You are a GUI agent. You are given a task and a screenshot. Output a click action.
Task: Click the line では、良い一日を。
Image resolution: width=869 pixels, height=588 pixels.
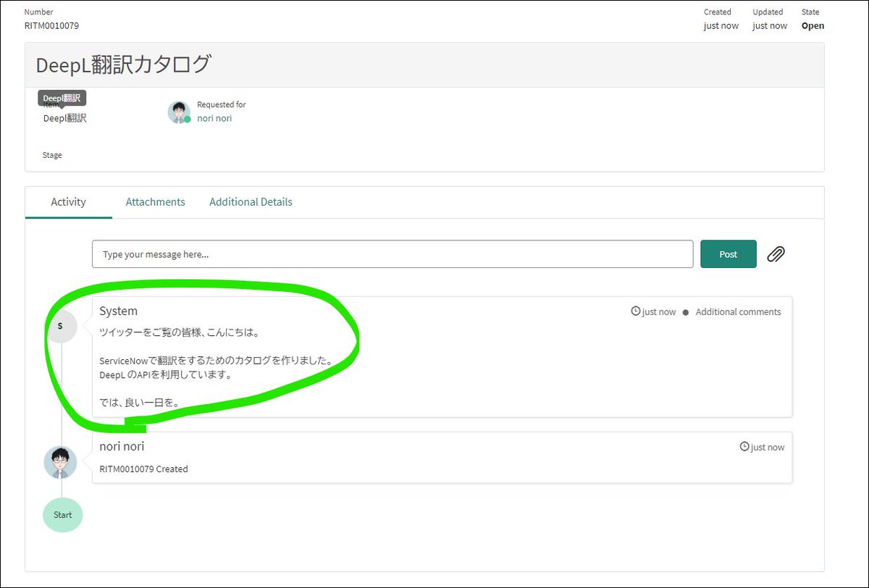tap(140, 402)
